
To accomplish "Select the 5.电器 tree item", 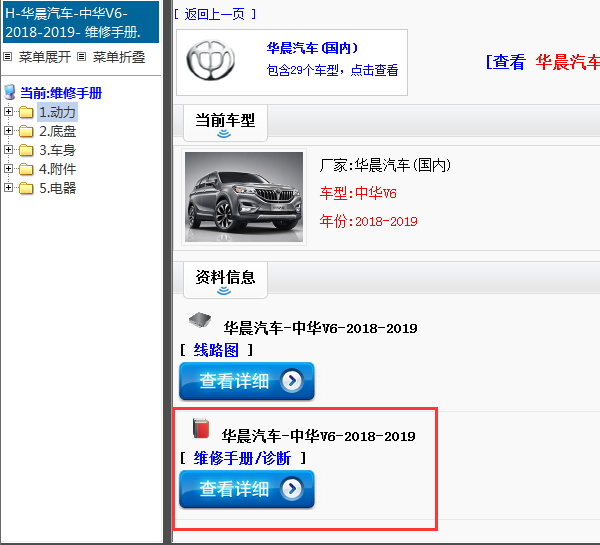I will [x=57, y=188].
